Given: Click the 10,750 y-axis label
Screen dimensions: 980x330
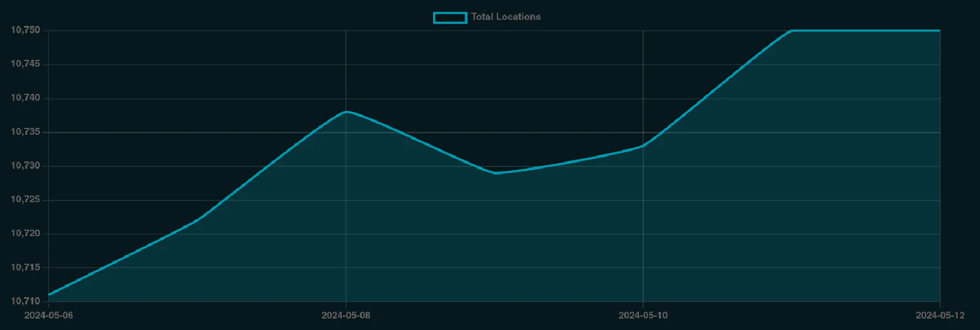Looking at the screenshot, I should click(x=25, y=30).
